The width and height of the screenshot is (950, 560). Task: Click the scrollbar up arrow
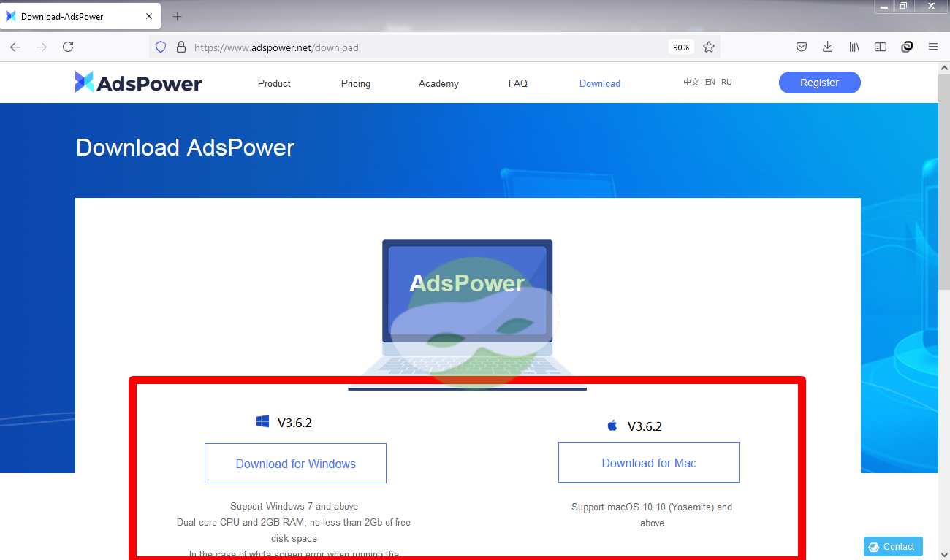[943, 68]
